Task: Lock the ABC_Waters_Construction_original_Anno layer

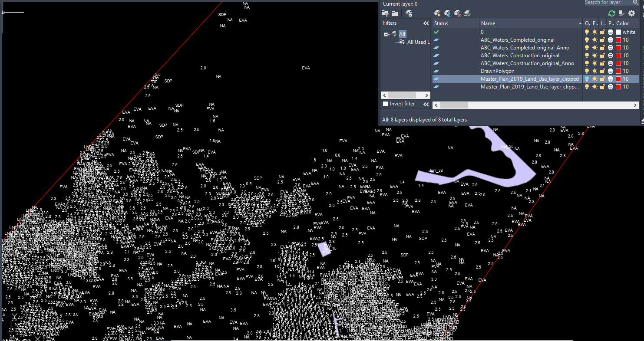Action: [602, 63]
